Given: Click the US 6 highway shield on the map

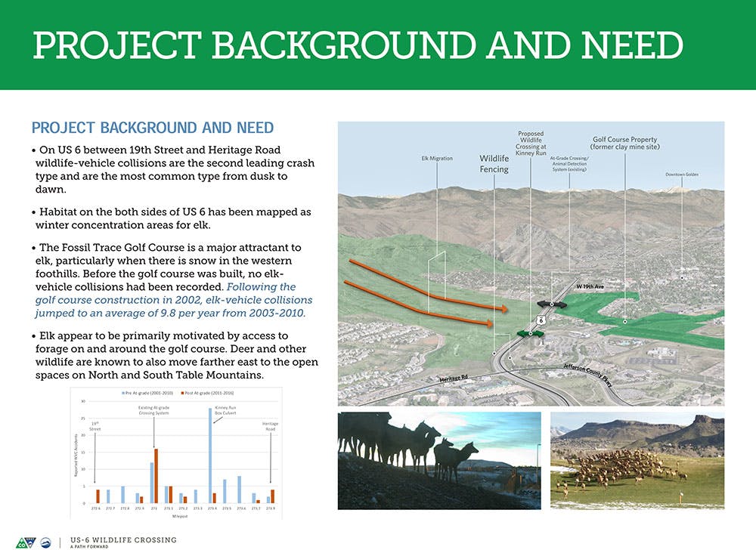Looking at the screenshot, I should [541, 320].
